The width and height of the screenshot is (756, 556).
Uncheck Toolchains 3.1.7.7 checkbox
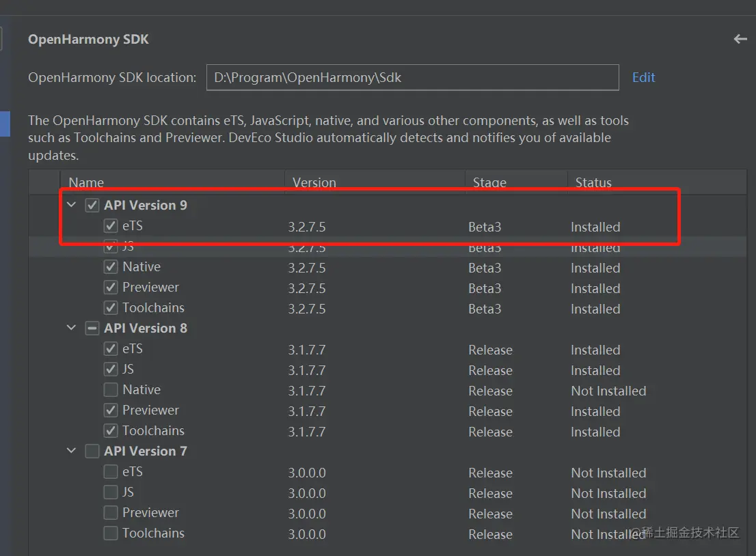coord(111,430)
